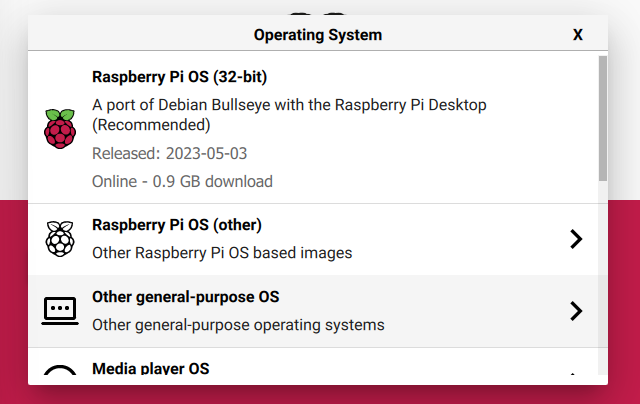This screenshot has height=404, width=640.
Task: Expand the Raspberry Pi OS (other) chevron
Action: coord(576,239)
